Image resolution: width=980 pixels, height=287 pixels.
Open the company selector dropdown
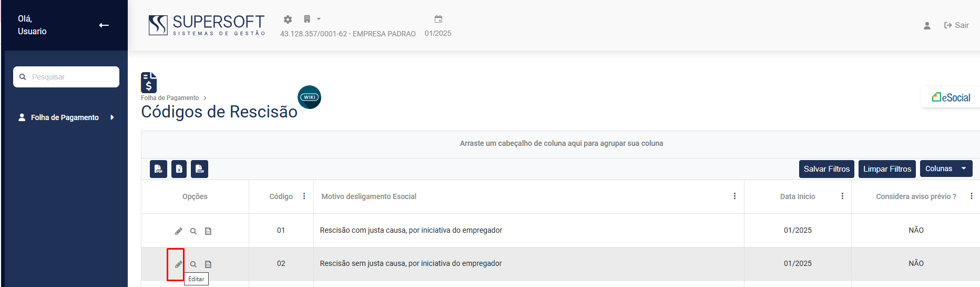pos(312,19)
